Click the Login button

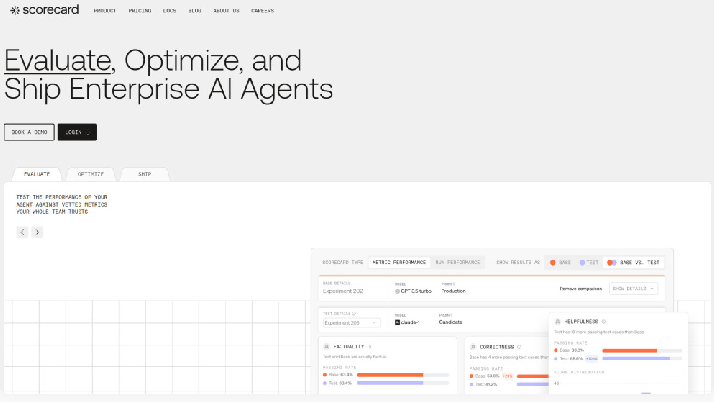tap(77, 132)
